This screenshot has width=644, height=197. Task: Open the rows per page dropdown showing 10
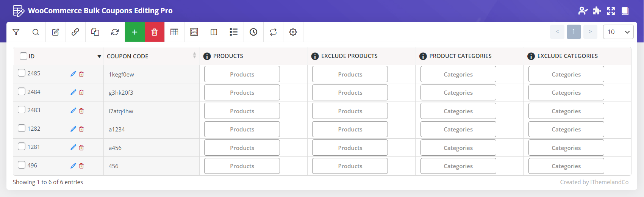pos(618,32)
